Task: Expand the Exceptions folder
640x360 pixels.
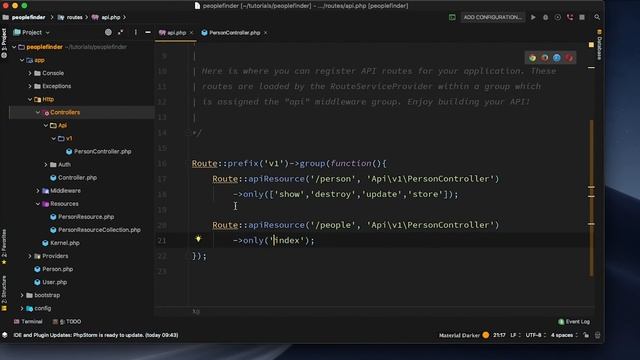Action: point(30,86)
